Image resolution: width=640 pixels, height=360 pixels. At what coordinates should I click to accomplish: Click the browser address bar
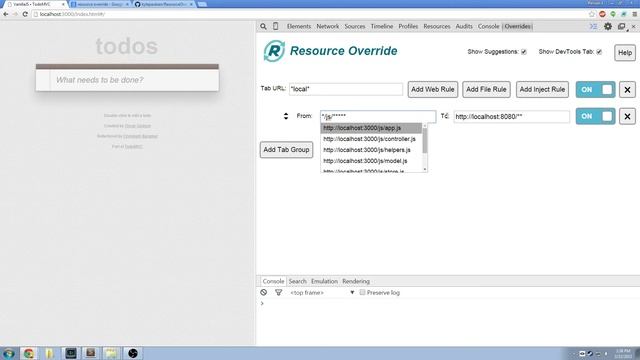point(310,14)
